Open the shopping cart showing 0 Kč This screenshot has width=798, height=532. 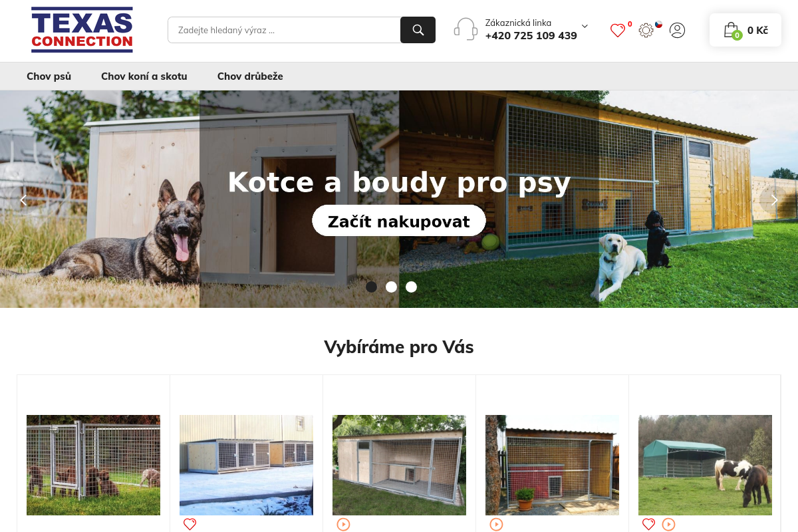(x=745, y=30)
